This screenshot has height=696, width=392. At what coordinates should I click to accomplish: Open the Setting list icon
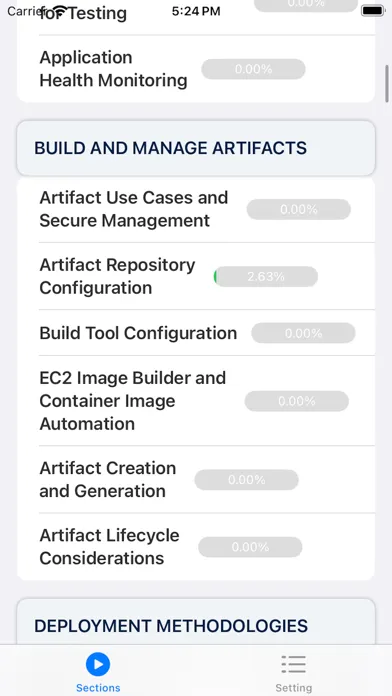point(293,664)
